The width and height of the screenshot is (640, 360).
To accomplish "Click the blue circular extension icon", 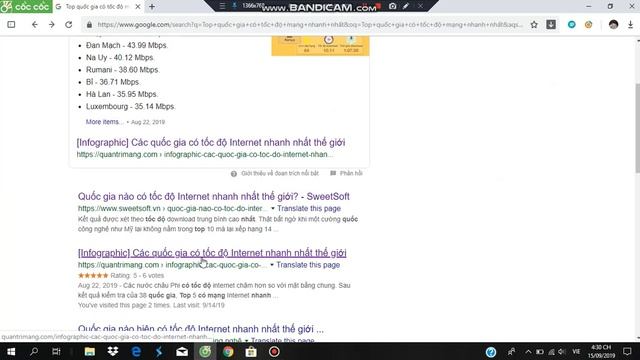I will click(571, 24).
